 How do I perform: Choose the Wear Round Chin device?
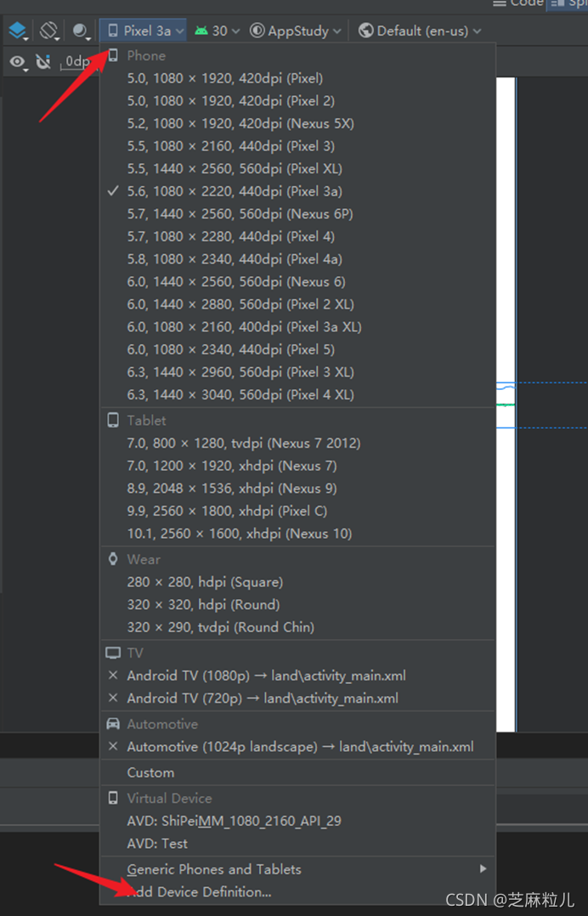[x=297, y=627]
